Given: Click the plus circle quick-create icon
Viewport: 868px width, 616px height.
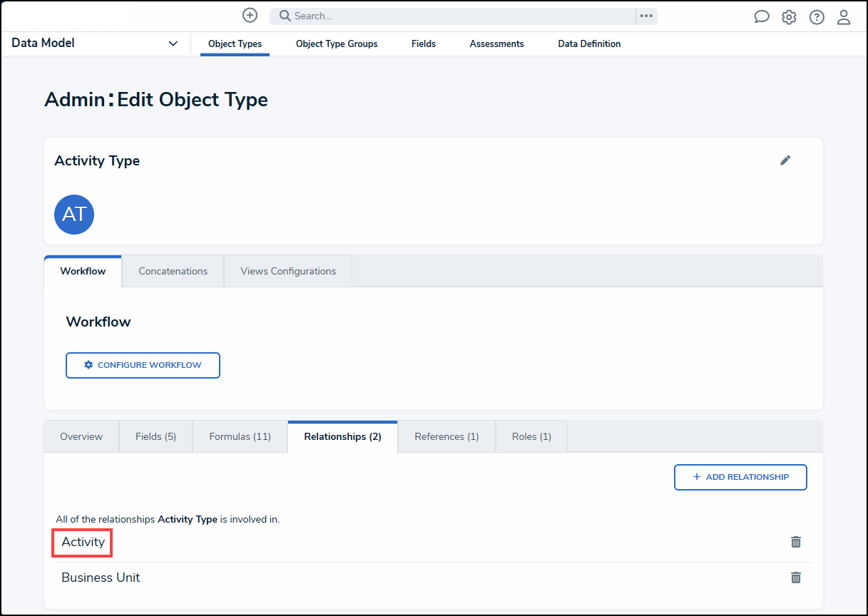Looking at the screenshot, I should 250,16.
